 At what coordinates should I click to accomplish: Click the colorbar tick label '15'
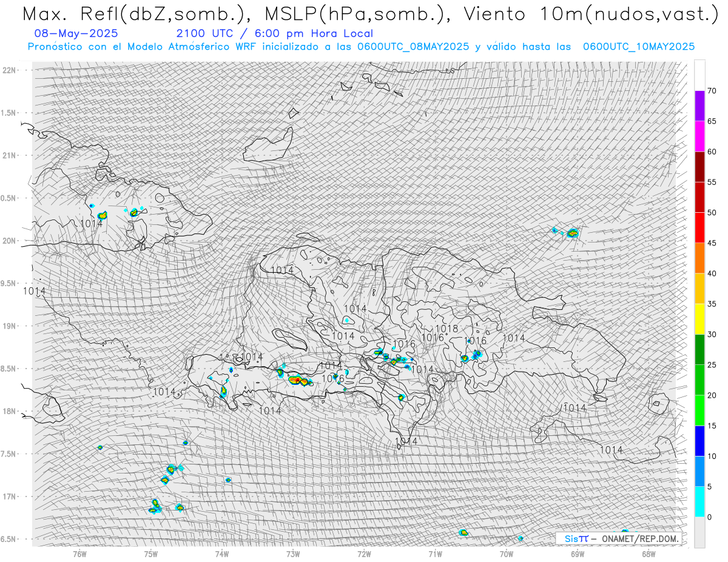pos(712,426)
